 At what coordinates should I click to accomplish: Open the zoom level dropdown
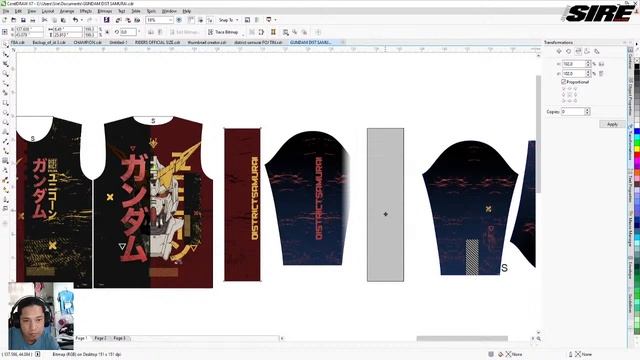(x=170, y=20)
